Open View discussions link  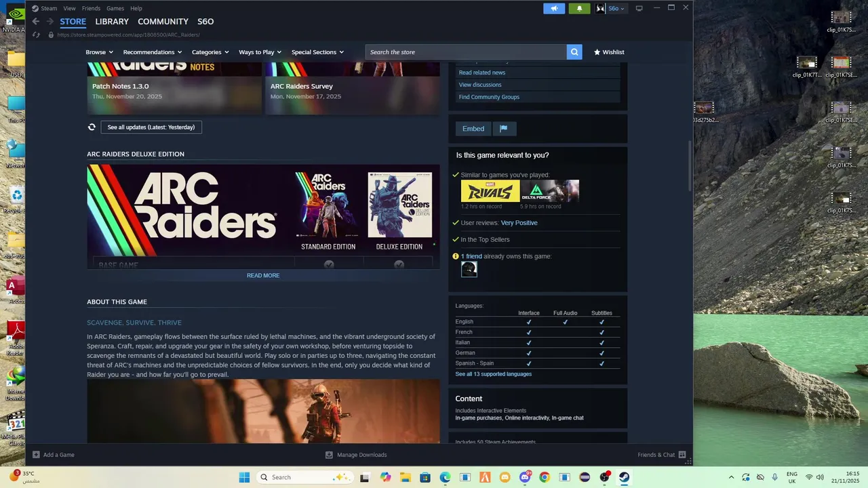click(x=480, y=85)
